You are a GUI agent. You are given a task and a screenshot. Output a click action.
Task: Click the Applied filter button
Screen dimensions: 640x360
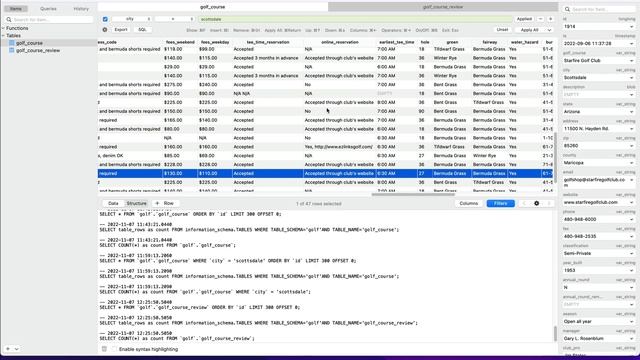[x=524, y=19]
